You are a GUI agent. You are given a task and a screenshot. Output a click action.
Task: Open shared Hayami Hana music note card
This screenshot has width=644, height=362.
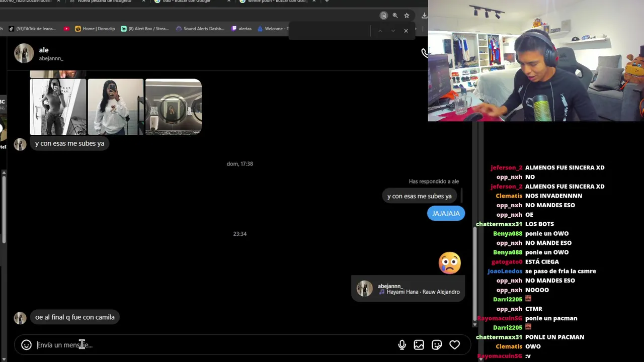[408, 289]
